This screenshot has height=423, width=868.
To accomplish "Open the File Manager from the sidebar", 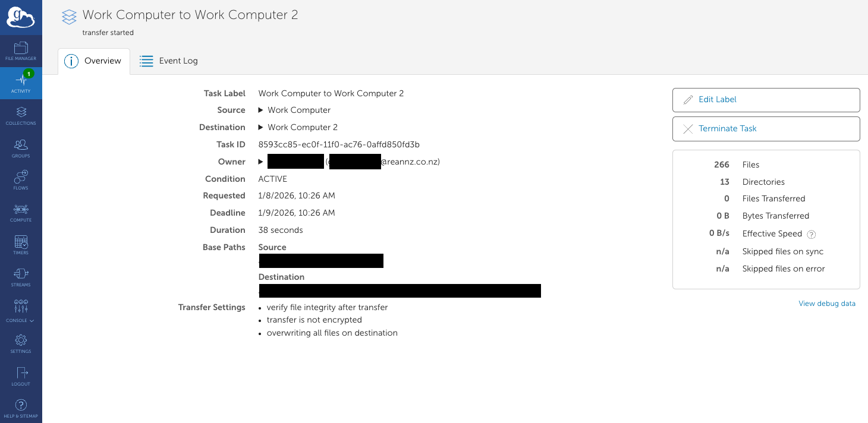I will 21,50.
